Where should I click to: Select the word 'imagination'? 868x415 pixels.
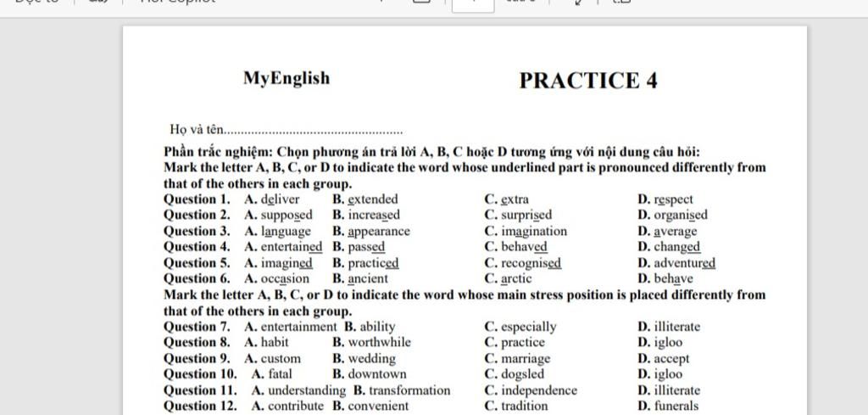[x=534, y=231]
